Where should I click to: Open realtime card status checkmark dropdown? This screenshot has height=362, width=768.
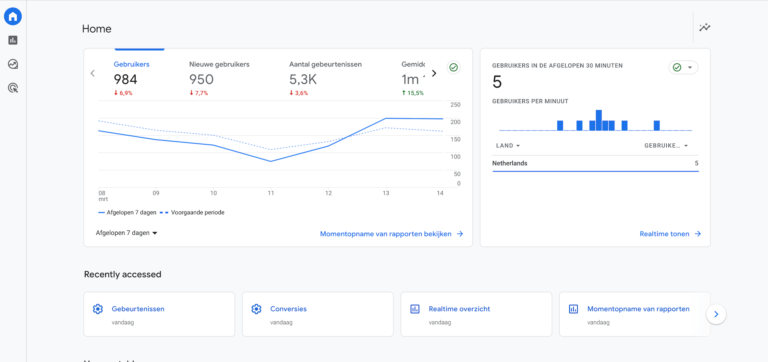click(683, 68)
